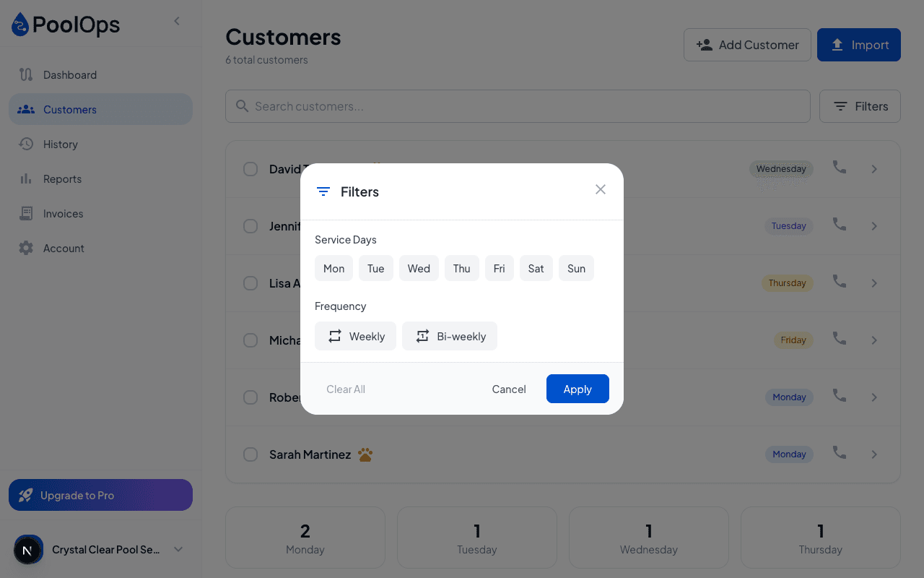Toggle the Sat service day filter
Viewport: 924px width, 578px height.
click(536, 268)
